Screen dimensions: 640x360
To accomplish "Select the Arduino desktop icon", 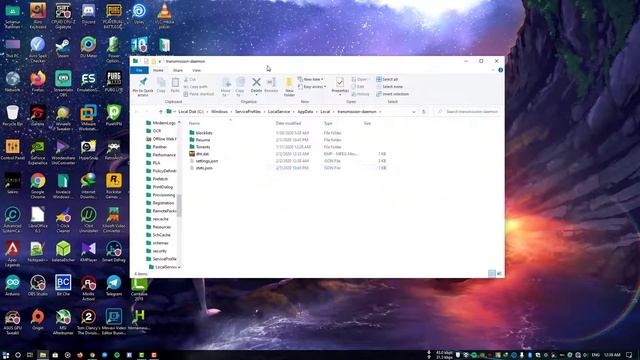I will pyautogui.click(x=13, y=286).
